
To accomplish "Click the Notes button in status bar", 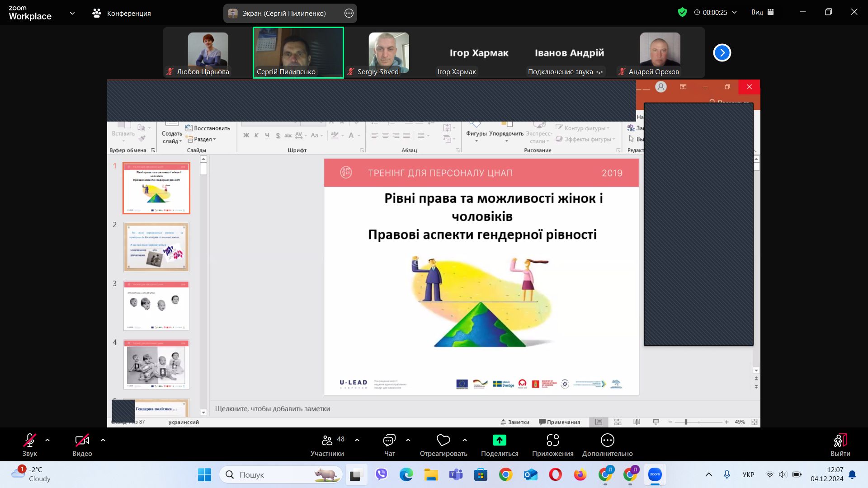I will pyautogui.click(x=514, y=422).
